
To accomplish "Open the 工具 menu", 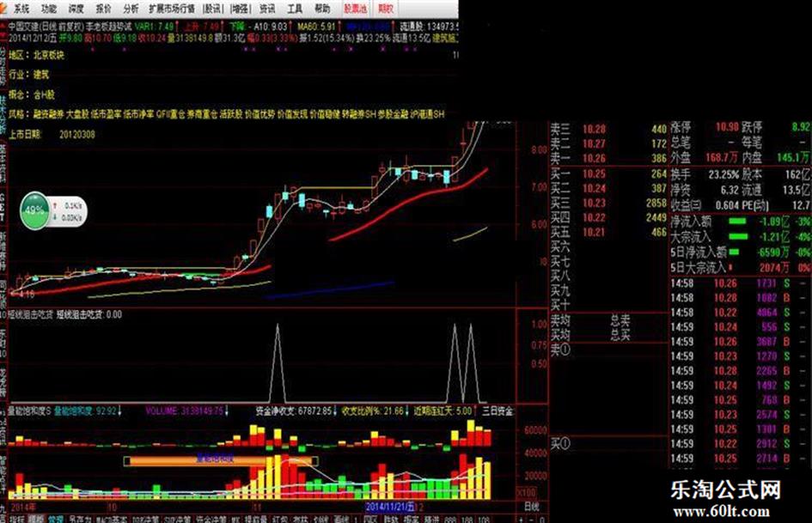I will 295,9.
